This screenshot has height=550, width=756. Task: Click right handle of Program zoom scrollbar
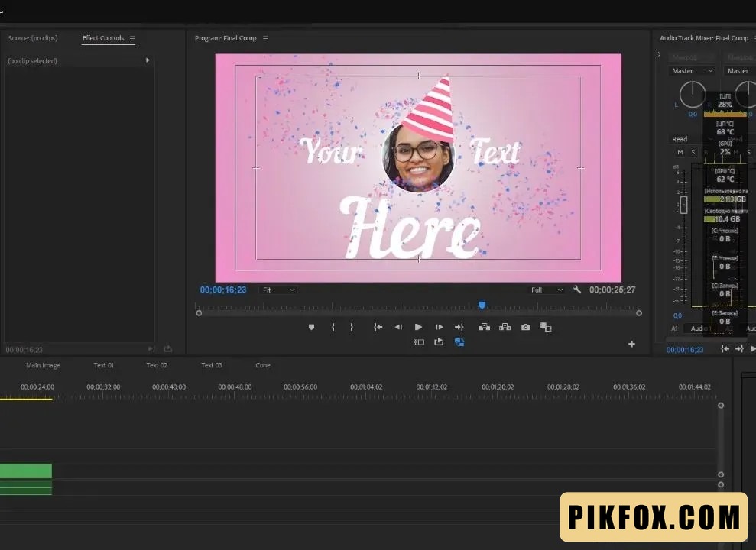coord(639,313)
